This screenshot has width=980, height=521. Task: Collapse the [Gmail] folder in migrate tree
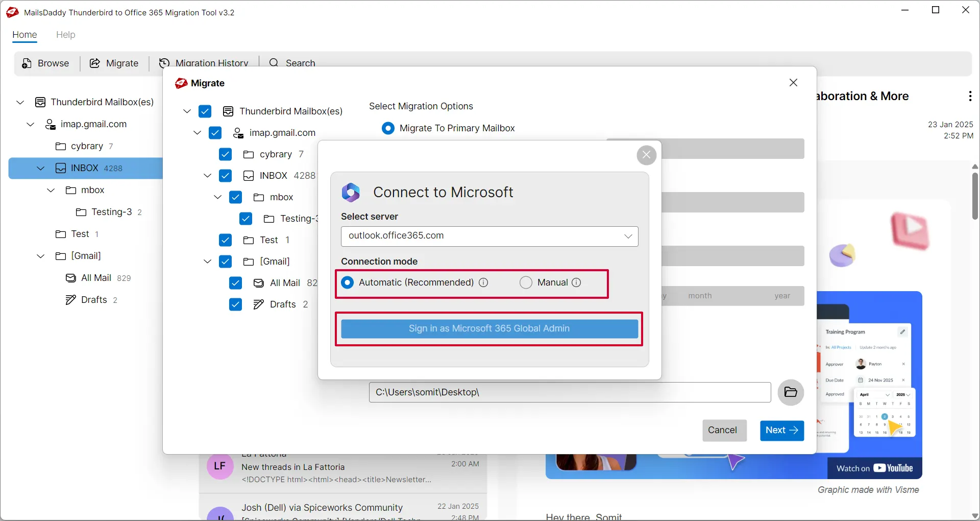click(206, 262)
